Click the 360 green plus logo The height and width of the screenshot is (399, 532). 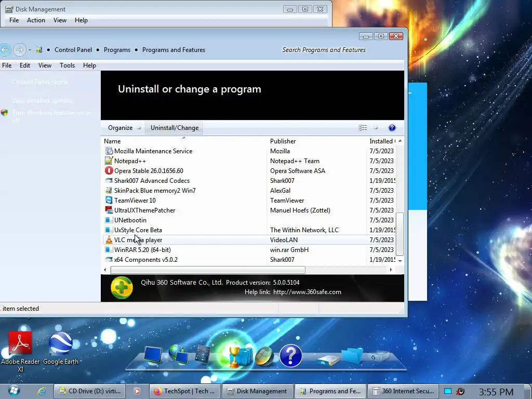click(122, 288)
